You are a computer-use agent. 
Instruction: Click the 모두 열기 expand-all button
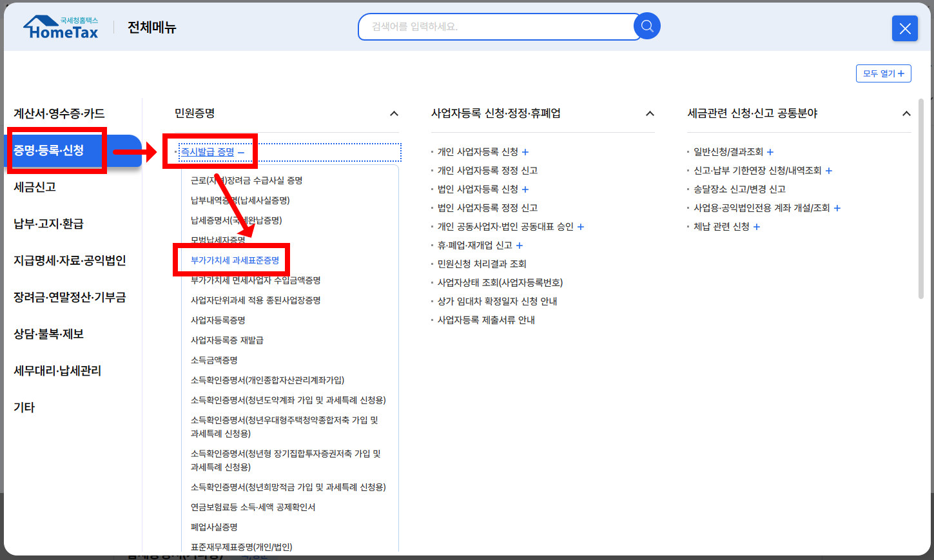click(x=883, y=73)
